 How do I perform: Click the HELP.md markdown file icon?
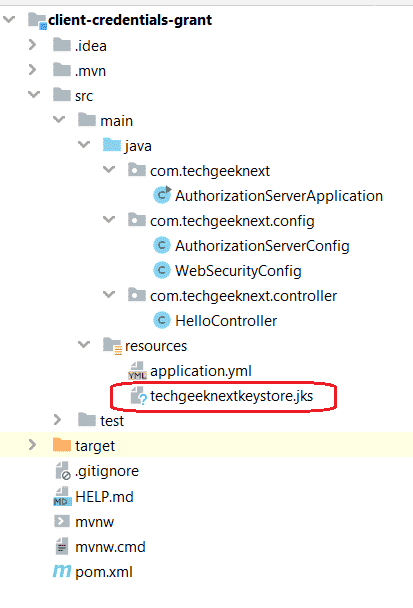click(62, 496)
